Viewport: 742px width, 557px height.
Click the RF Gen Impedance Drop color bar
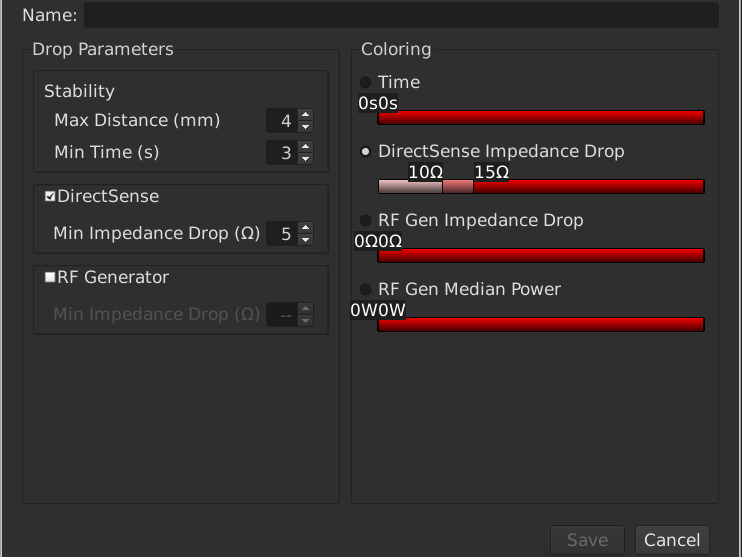[540, 256]
